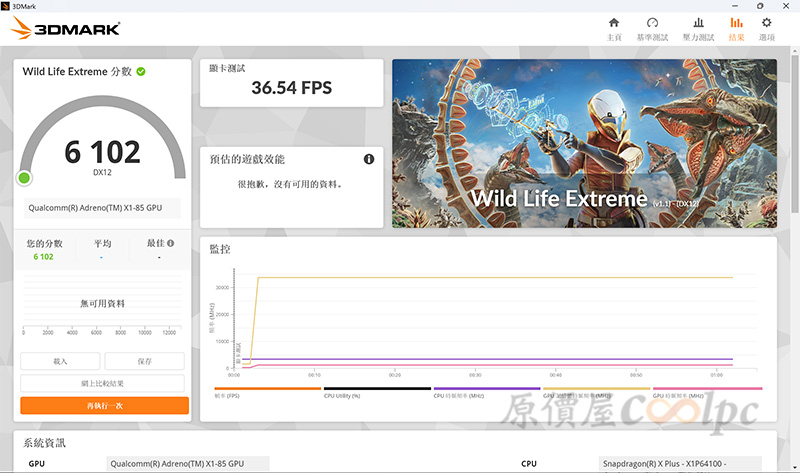The image size is (800, 473).
Task: Click the info icon next to 最佳
Action: coord(170,243)
